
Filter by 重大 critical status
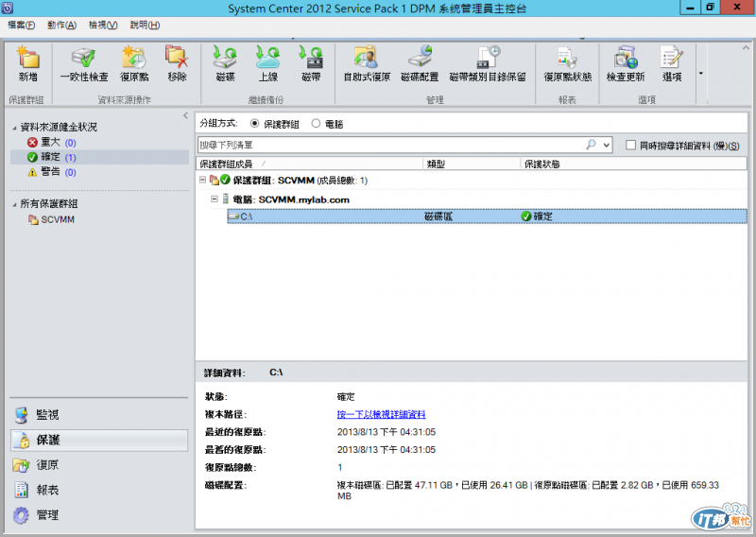52,143
